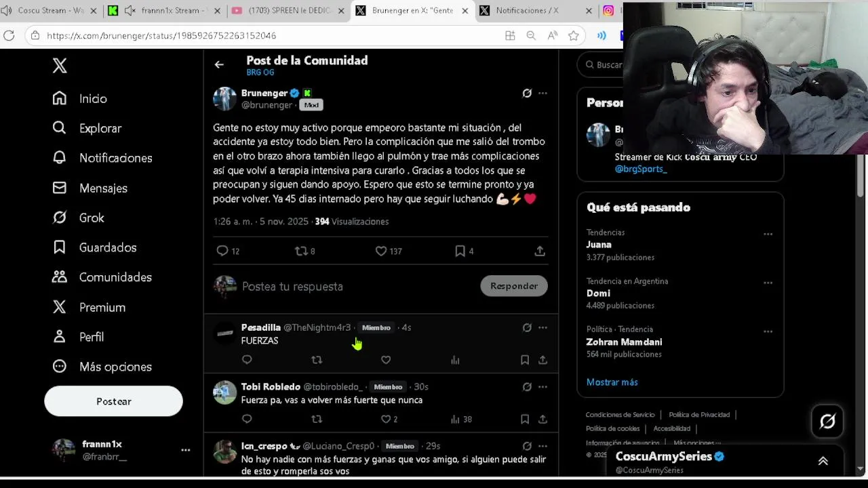
Task: Open the floating Grok button
Action: (827, 421)
